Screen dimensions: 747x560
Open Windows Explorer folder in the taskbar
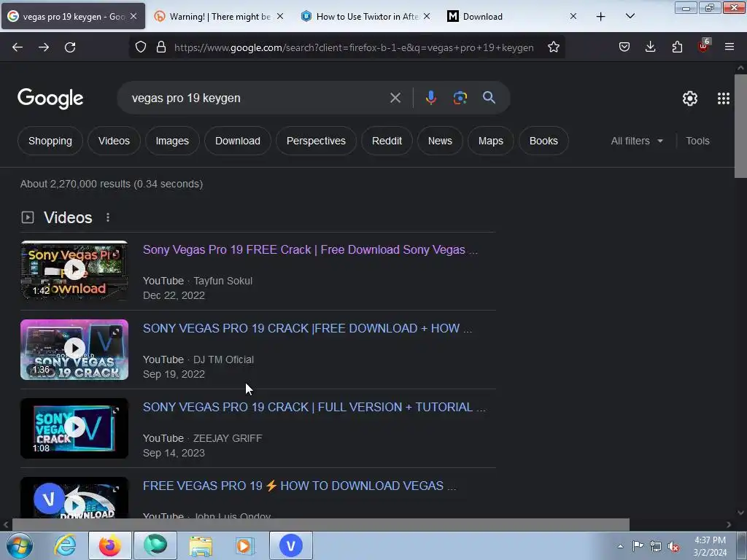[x=201, y=545]
